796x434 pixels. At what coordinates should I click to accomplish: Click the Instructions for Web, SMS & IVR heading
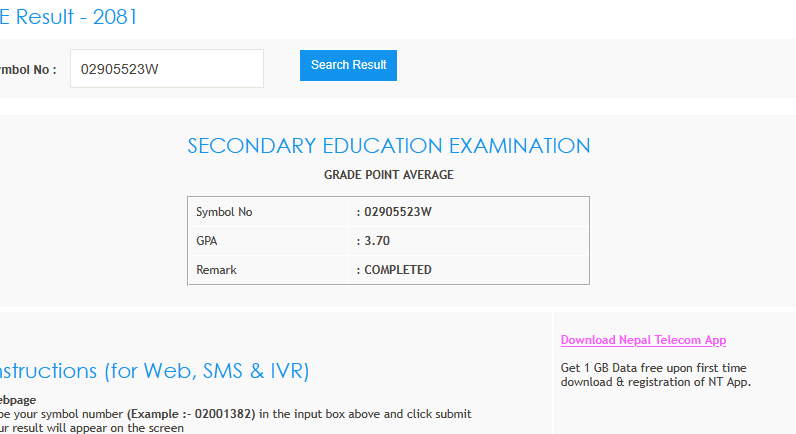point(153,371)
